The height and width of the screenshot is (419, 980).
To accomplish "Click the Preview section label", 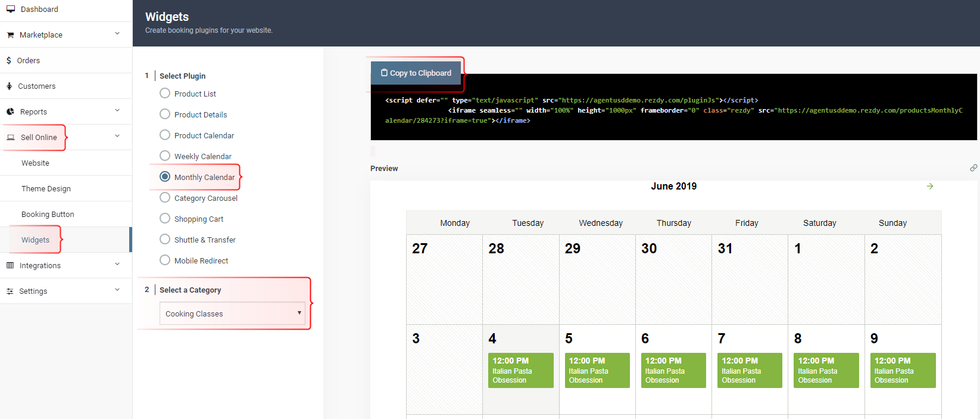I will (384, 168).
